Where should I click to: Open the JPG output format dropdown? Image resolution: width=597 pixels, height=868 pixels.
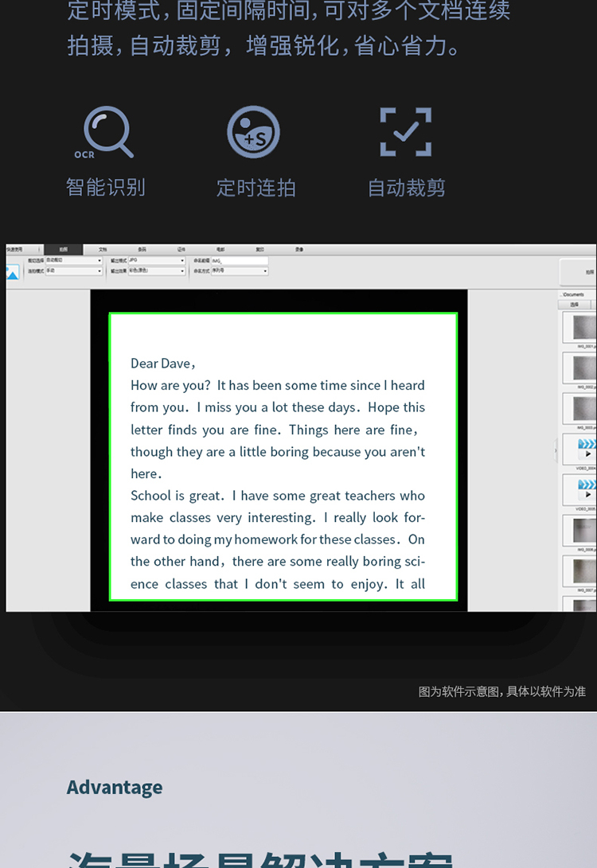[157, 260]
